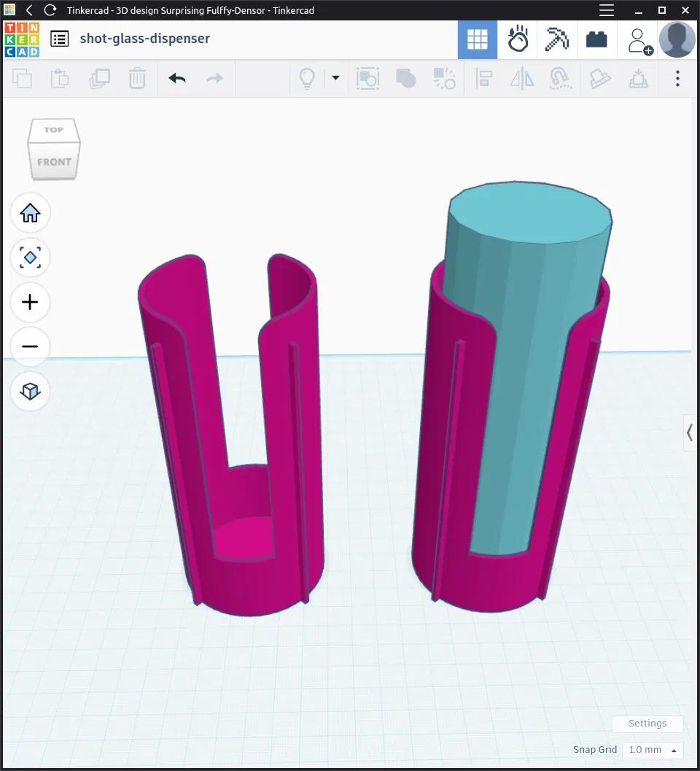
Task: Expand the collapsed shapes panel arrow
Action: tap(690, 433)
